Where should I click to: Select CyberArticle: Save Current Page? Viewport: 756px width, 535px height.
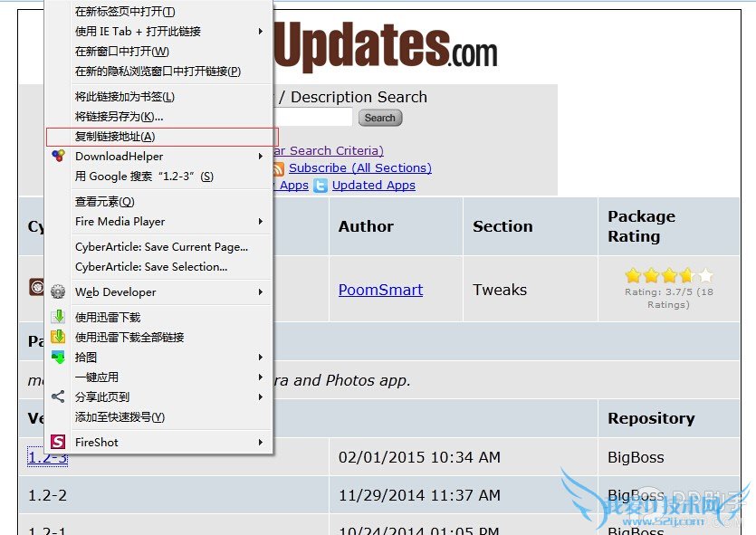point(161,247)
